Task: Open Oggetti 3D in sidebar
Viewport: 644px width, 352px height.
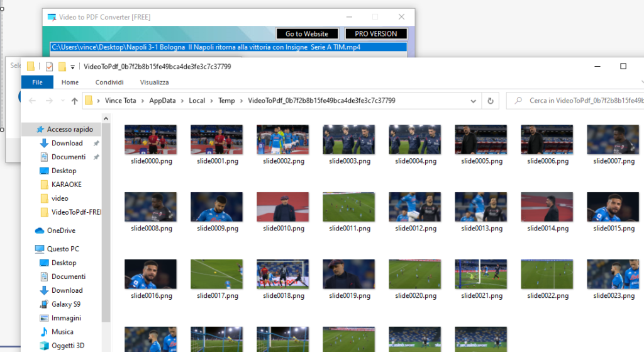Action: click(x=68, y=346)
